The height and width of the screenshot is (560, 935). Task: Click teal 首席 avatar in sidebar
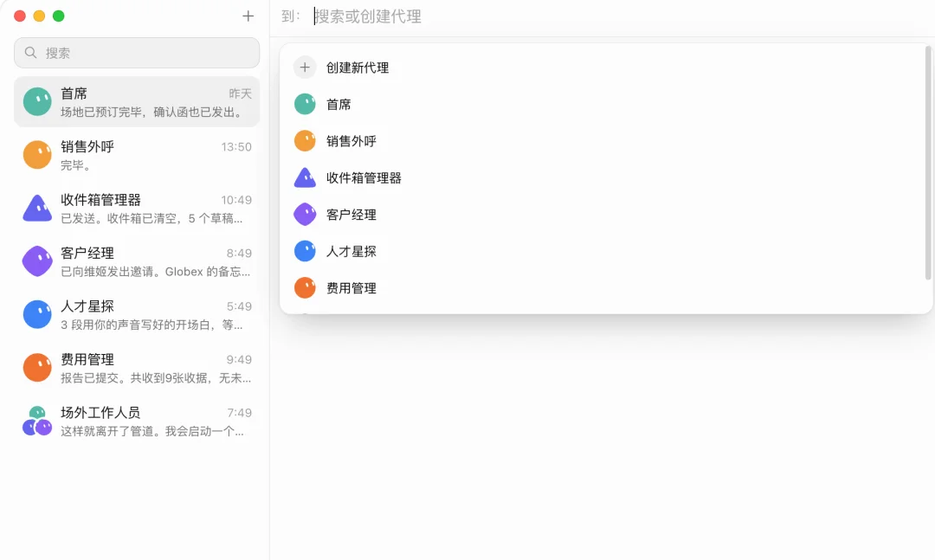(x=37, y=102)
